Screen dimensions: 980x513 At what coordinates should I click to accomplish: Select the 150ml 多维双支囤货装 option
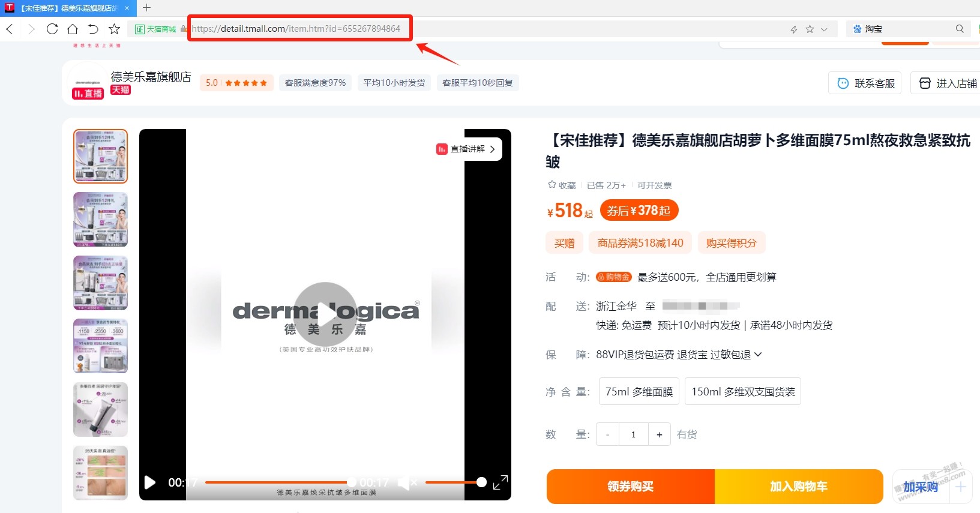(x=743, y=391)
